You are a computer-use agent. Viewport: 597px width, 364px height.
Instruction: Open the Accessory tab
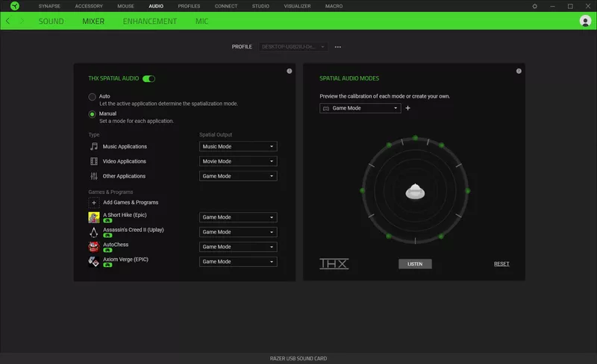pyautogui.click(x=89, y=6)
